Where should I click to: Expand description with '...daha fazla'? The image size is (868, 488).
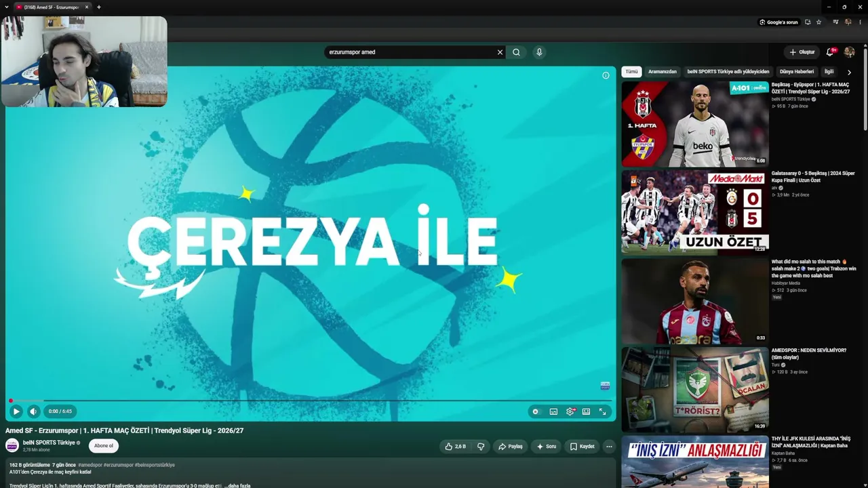[237, 486]
